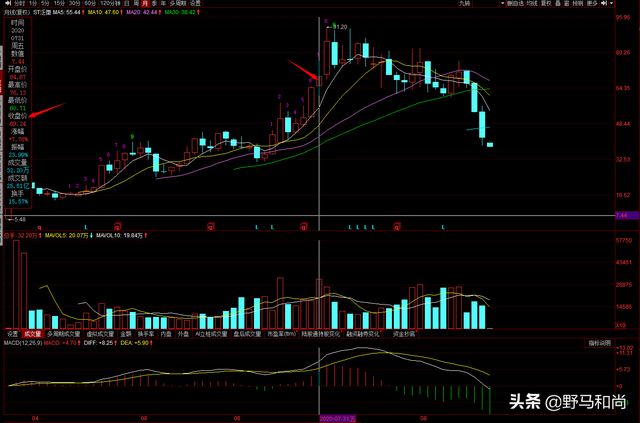640x423 pixels.
Task: Select the 内盘 tab
Action: pos(166,334)
